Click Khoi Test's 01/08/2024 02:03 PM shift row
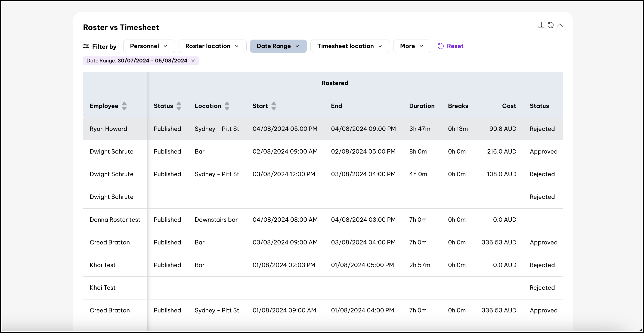Image resolution: width=644 pixels, height=333 pixels. point(284,265)
